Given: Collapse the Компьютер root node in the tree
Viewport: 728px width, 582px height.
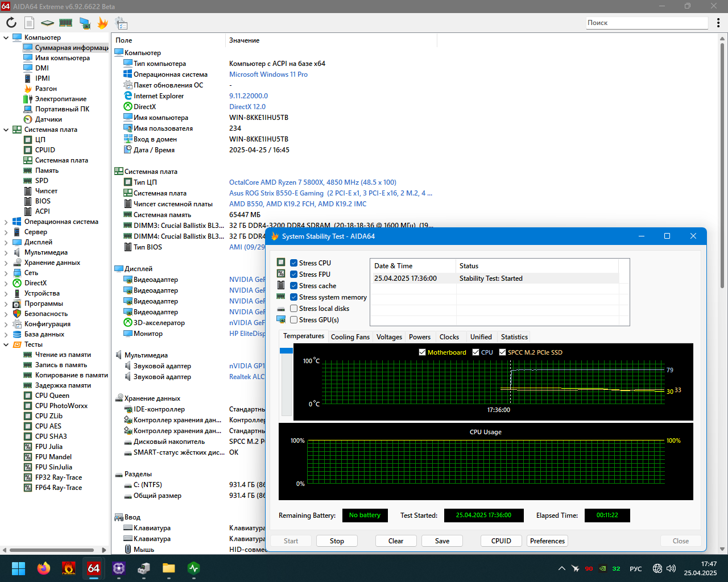Looking at the screenshot, I should click(6, 38).
